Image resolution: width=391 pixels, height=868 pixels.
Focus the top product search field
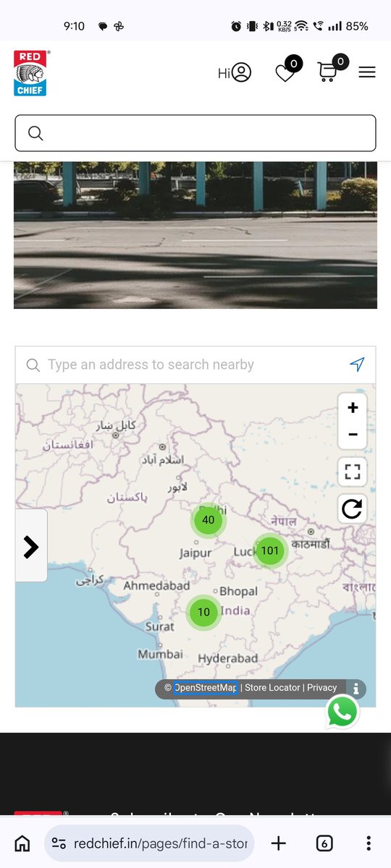click(195, 133)
